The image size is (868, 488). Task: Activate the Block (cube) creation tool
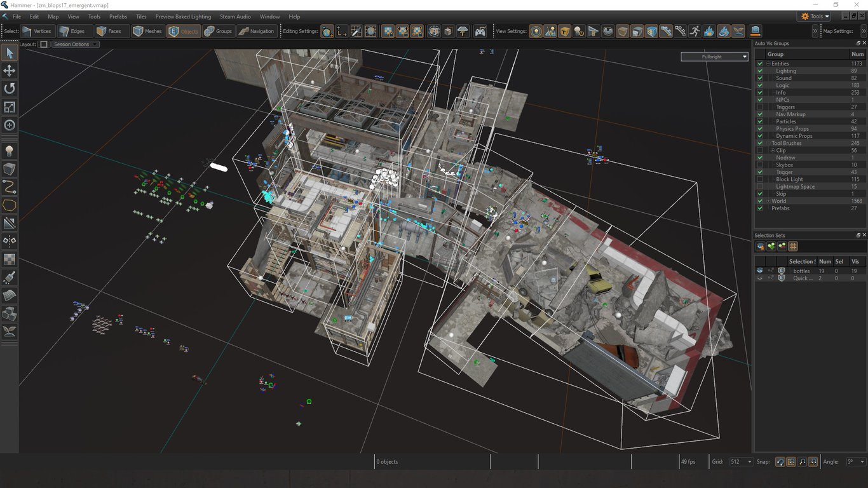[x=10, y=169]
